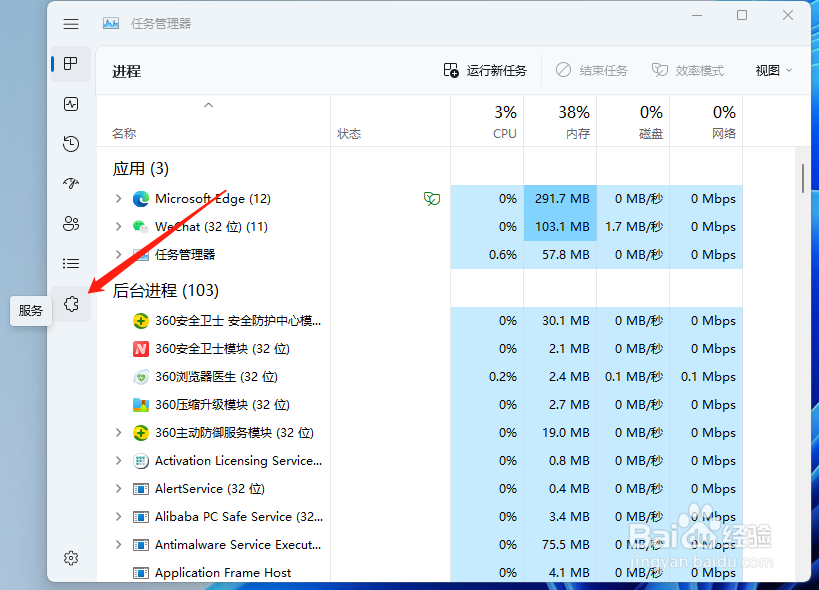Click the Activation Licensing Service icon

pos(141,461)
